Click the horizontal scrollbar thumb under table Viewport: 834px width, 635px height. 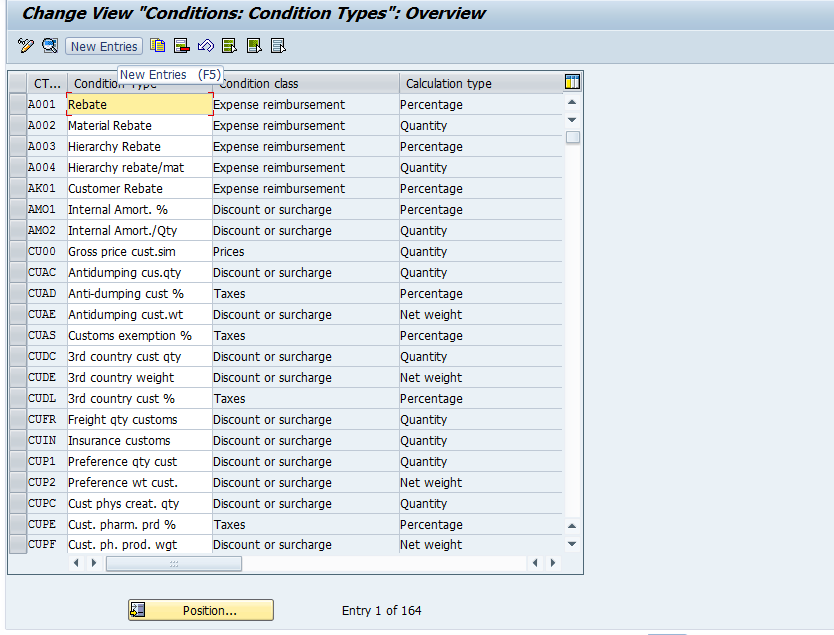point(173,564)
